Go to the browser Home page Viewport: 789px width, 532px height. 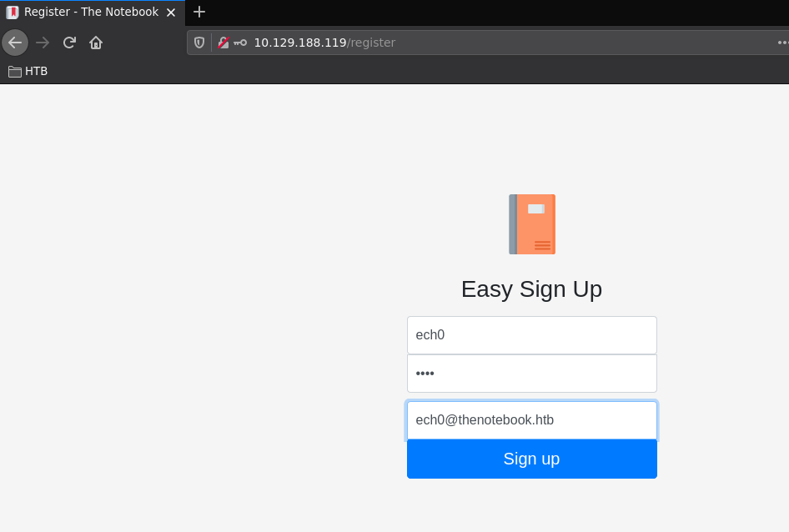96,43
